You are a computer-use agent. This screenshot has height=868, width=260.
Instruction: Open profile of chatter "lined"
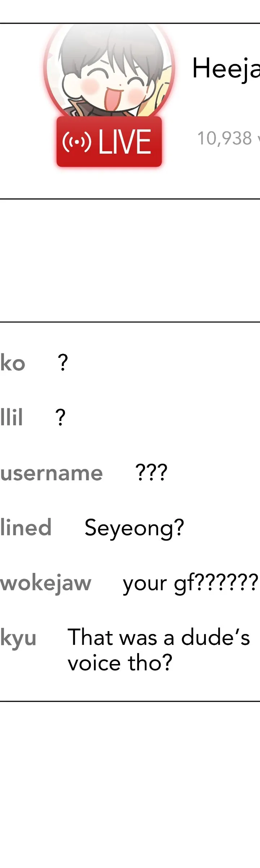click(26, 528)
